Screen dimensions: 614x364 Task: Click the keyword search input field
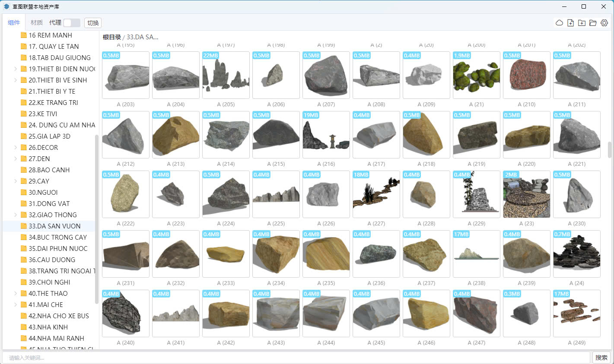pyautogui.click(x=296, y=358)
